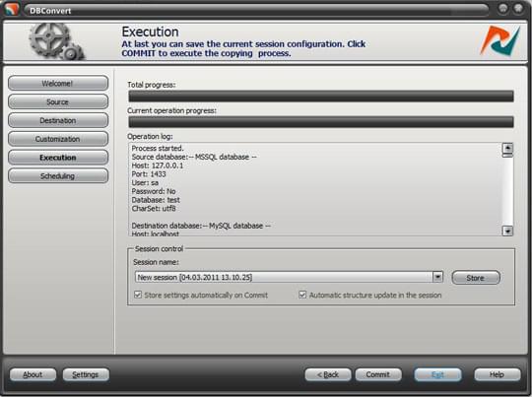Viewport: 532px width, 397px height.
Task: Go back with the < Back button
Action: coord(328,374)
